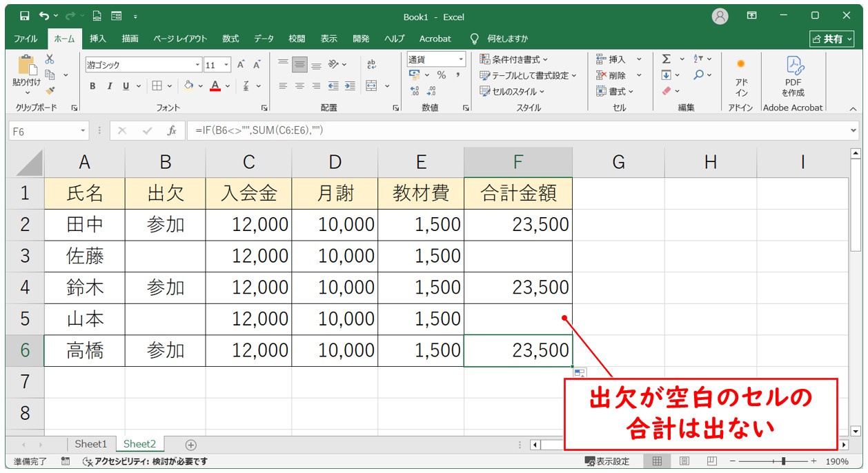The image size is (868, 473).
Task: Open the 条件付き書式 dropdown
Action: click(515, 59)
